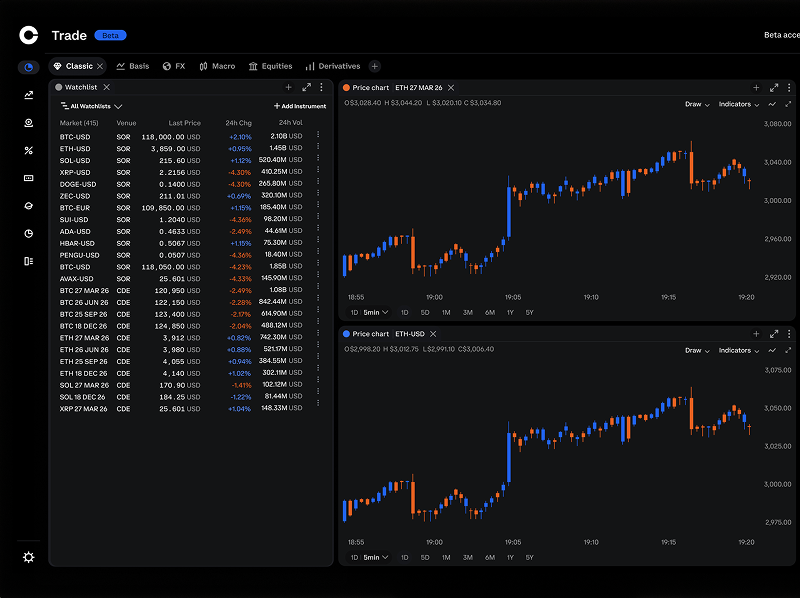Open the settings gear at bottom left
The height and width of the screenshot is (598, 800).
(x=27, y=557)
